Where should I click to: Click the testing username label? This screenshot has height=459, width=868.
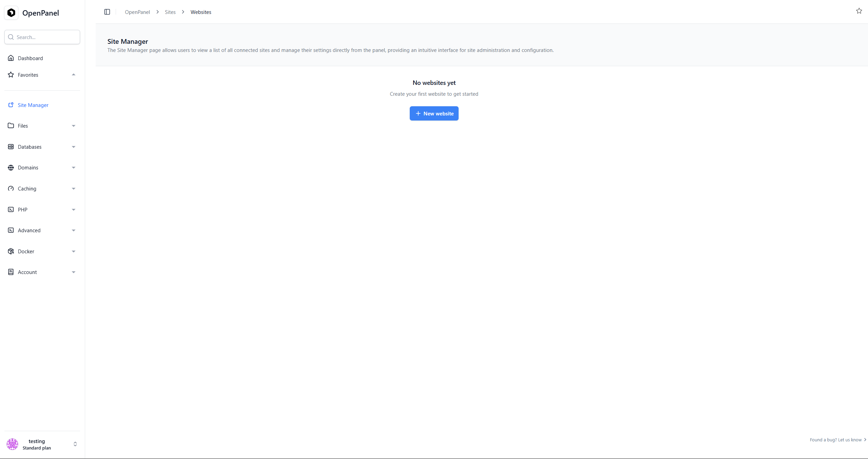[x=37, y=441]
